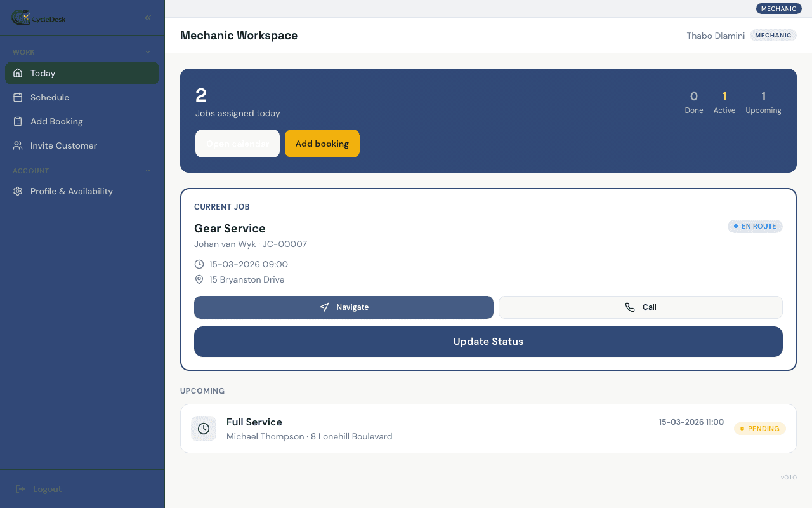
Task: Open Schedule via its calendar icon
Action: pyautogui.click(x=18, y=97)
